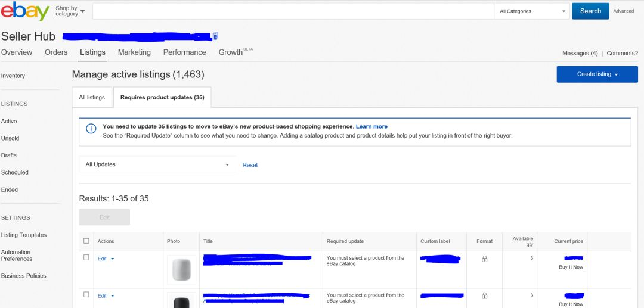Open the eBay logo home link
The width and height of the screenshot is (644, 308).
click(x=25, y=11)
